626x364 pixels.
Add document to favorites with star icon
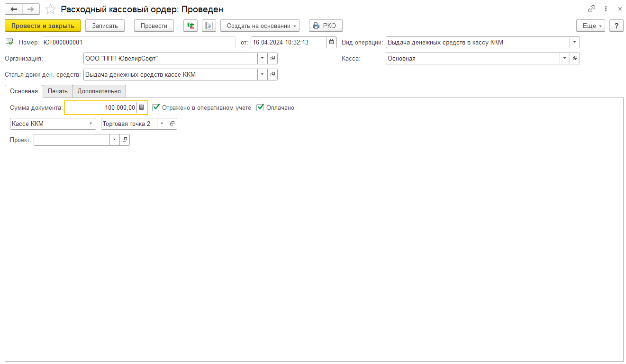click(50, 9)
